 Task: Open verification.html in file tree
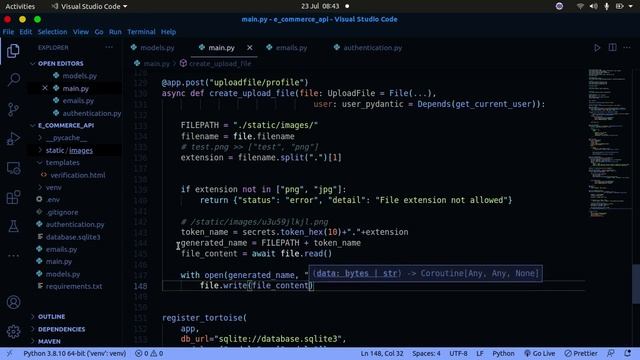click(78, 175)
